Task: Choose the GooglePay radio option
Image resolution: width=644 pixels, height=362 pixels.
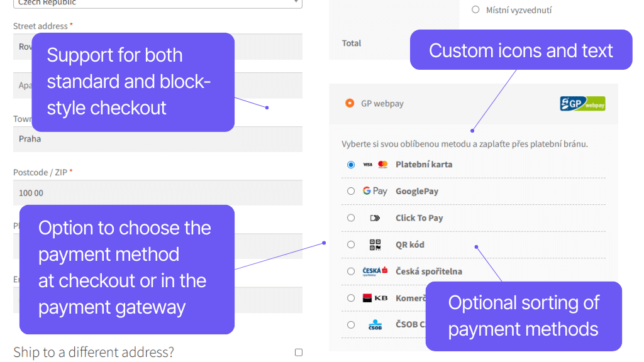Action: (351, 191)
